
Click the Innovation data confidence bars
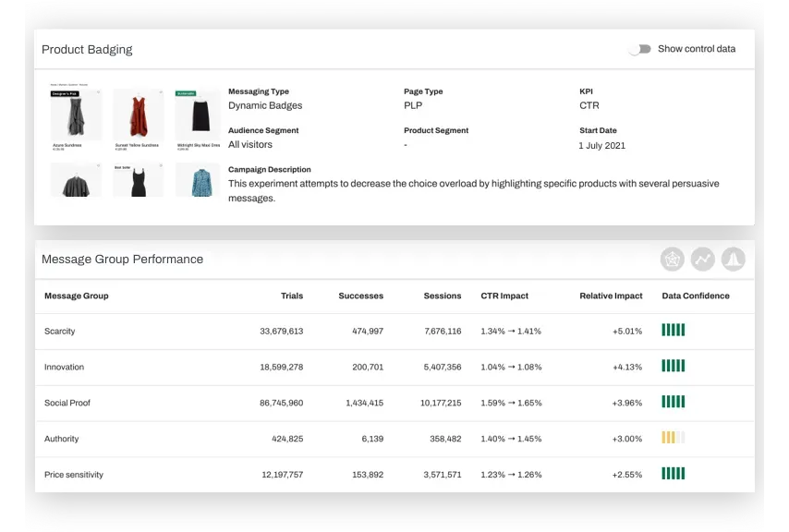pyautogui.click(x=674, y=366)
